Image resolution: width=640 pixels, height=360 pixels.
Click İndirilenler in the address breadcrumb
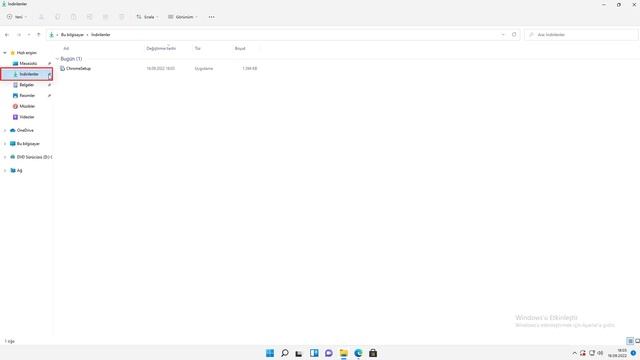(101, 35)
